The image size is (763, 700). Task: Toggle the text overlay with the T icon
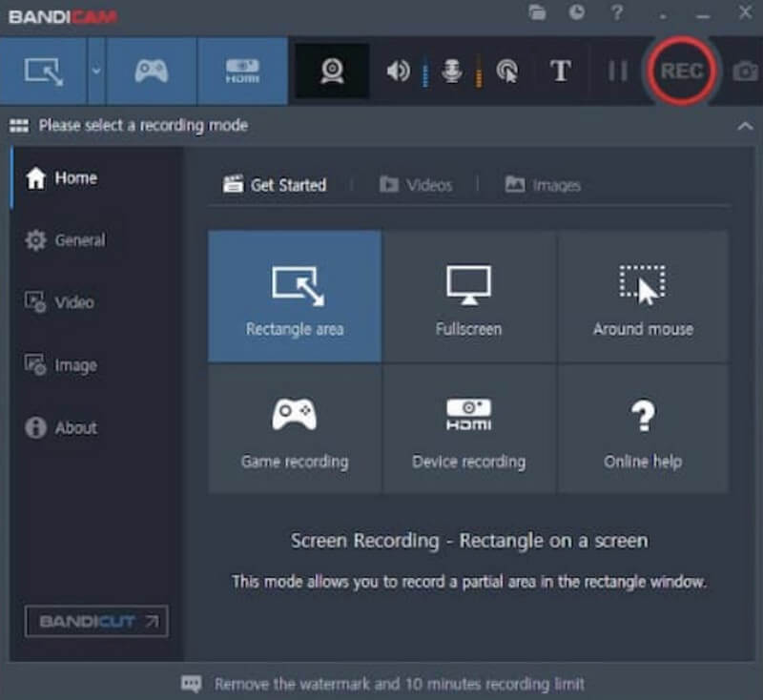tap(561, 71)
